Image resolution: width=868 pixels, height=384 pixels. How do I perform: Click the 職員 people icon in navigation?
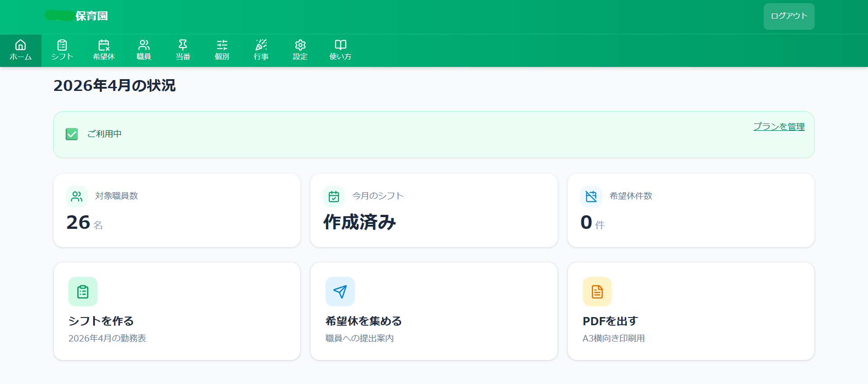144,45
